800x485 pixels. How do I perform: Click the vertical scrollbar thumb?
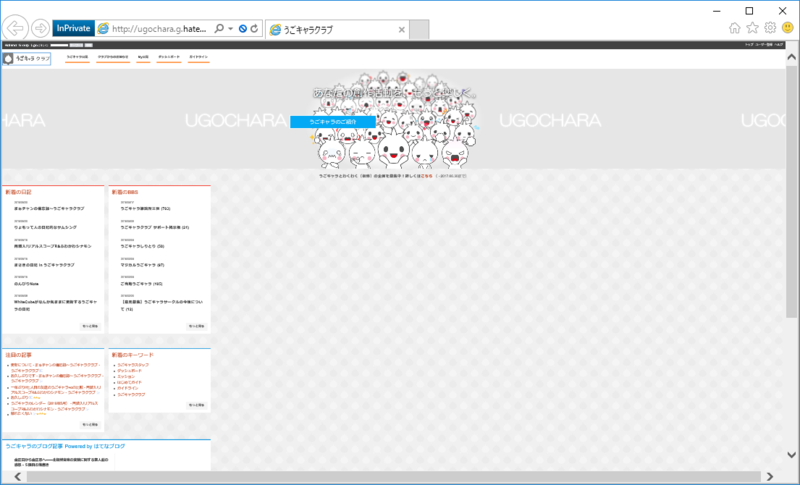pyautogui.click(x=791, y=191)
